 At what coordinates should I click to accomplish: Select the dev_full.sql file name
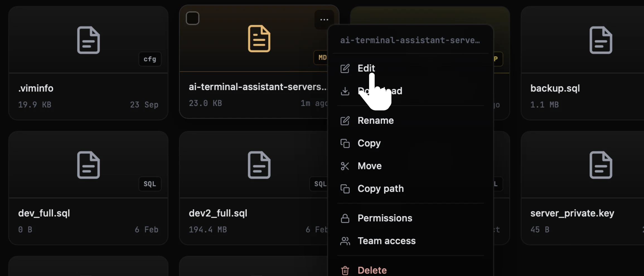click(44, 213)
